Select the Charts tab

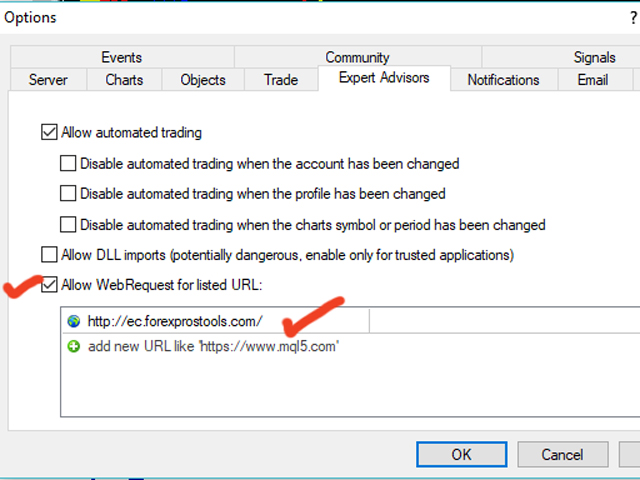tap(124, 80)
